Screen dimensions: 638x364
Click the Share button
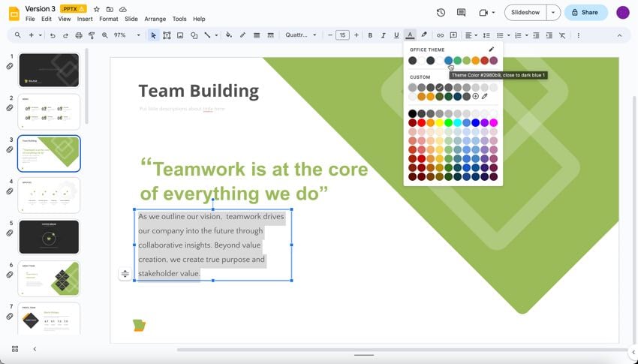point(585,12)
